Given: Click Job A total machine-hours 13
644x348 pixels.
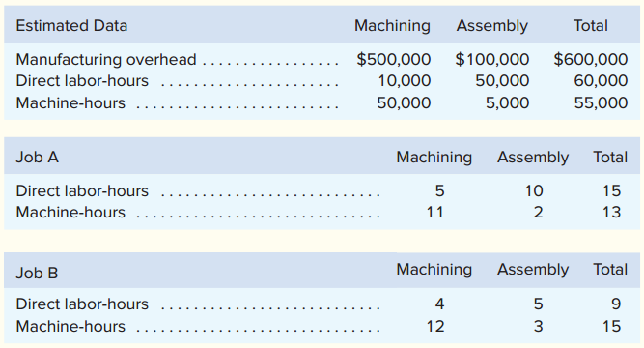Looking at the screenshot, I should pos(611,213).
